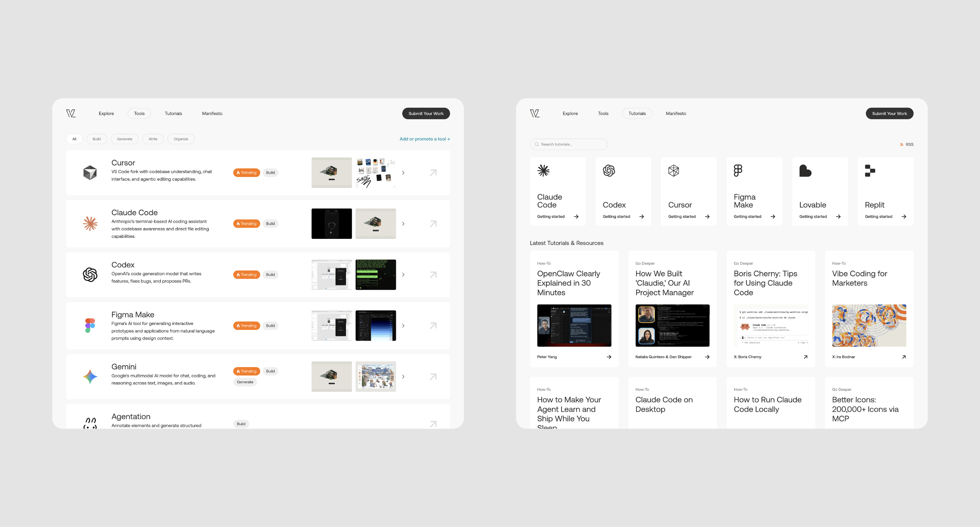The image size is (980, 527).
Task: Click the external arrow next to X: Boris Cherny
Action: (805, 357)
